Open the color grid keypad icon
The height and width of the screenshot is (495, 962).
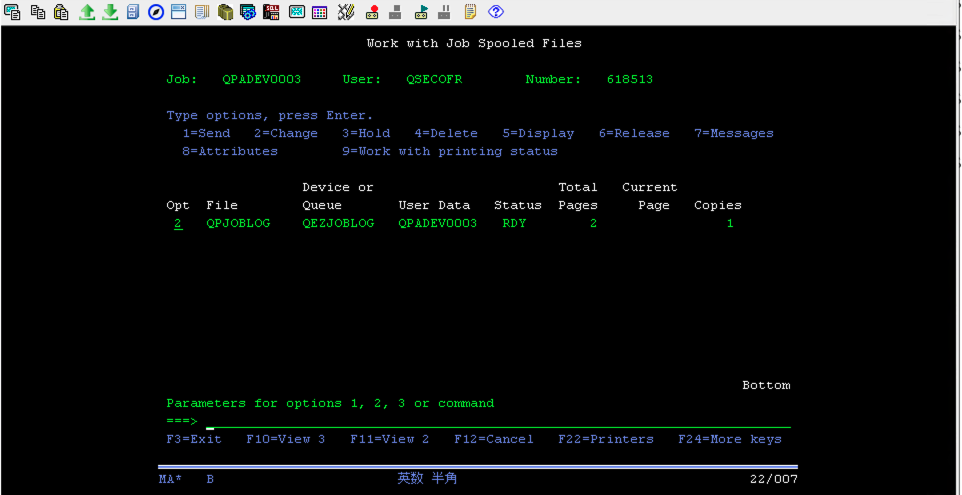tap(319, 11)
